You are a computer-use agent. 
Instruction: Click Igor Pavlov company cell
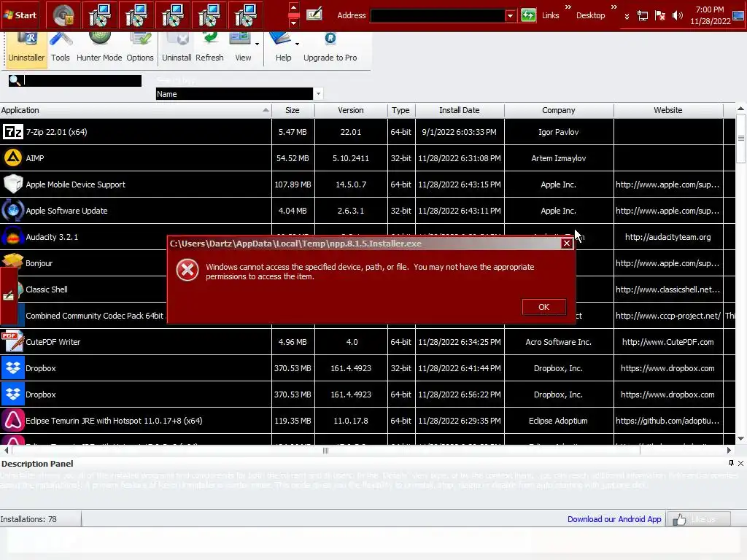click(x=558, y=132)
